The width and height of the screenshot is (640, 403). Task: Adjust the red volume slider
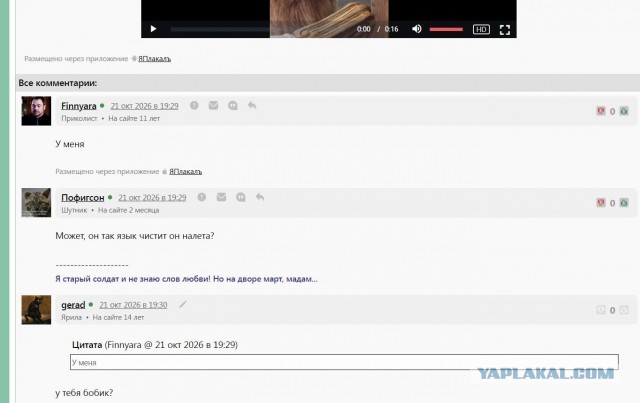[x=446, y=29]
